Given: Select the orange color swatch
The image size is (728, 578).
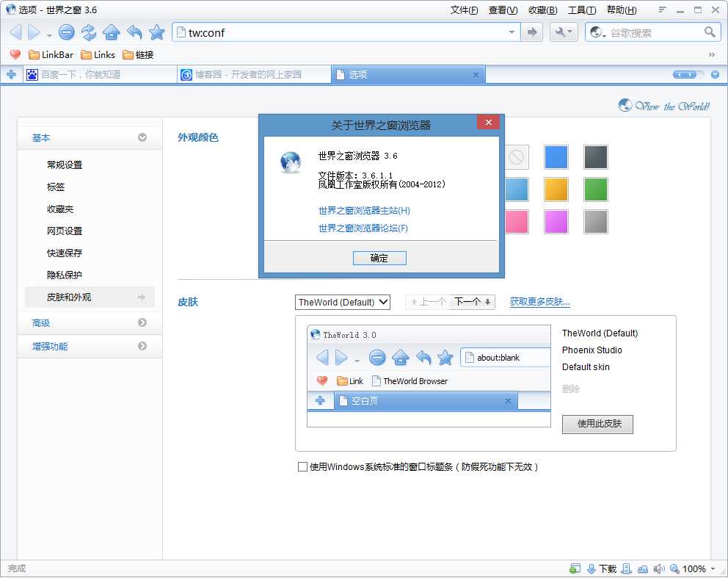Looking at the screenshot, I should [x=556, y=189].
